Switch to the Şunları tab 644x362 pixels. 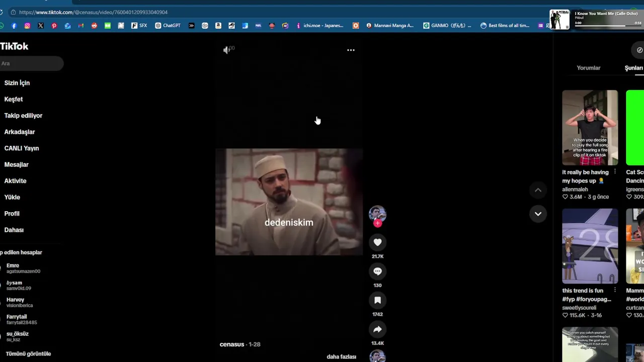[634, 68]
